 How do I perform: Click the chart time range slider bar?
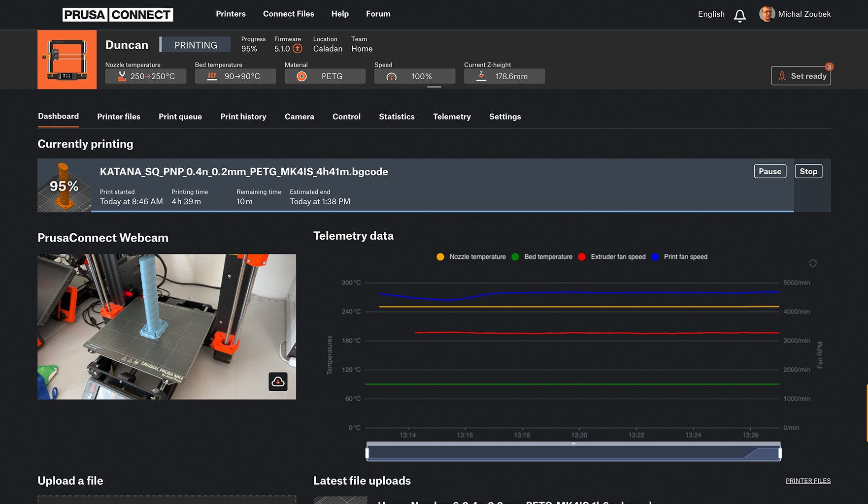coord(573,452)
